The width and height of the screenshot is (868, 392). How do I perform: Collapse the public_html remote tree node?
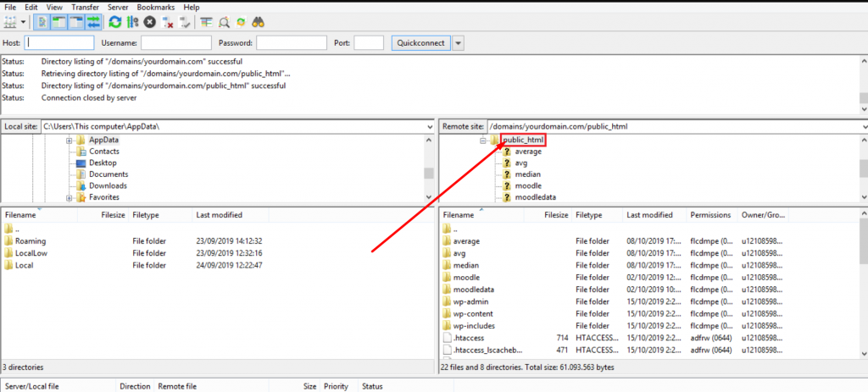coord(482,140)
